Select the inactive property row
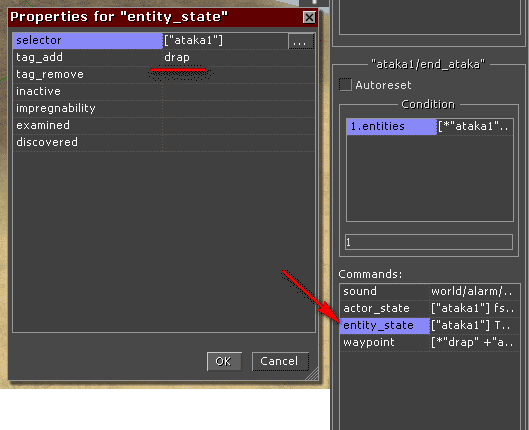 [x=164, y=91]
